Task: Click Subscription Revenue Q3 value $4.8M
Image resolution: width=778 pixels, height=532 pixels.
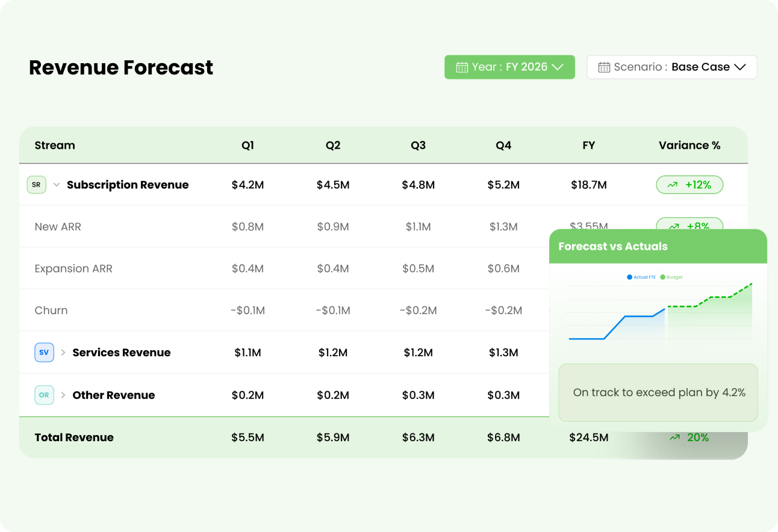Action: pyautogui.click(x=419, y=185)
